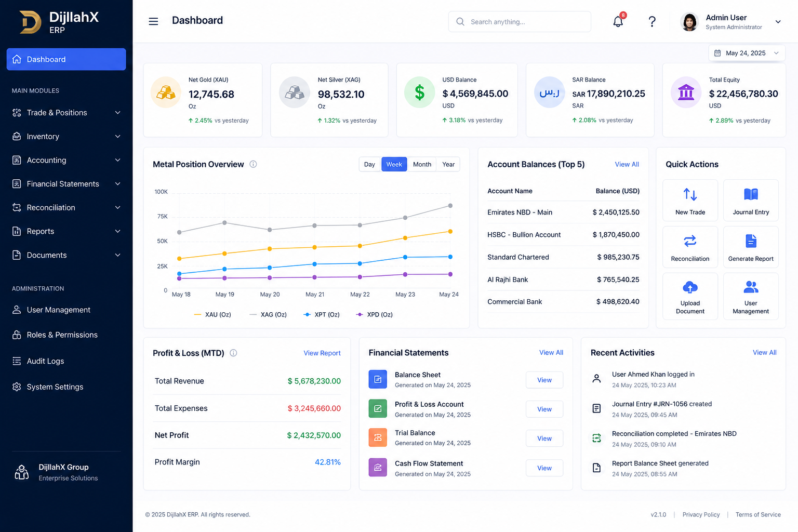Click View All for Recent Activities
798x532 pixels.
tap(765, 353)
